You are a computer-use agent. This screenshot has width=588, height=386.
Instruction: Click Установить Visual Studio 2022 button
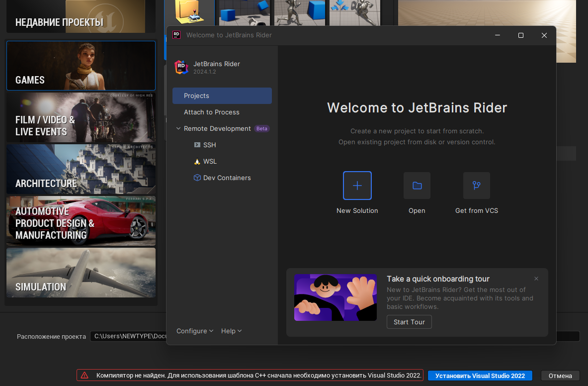[x=480, y=376]
